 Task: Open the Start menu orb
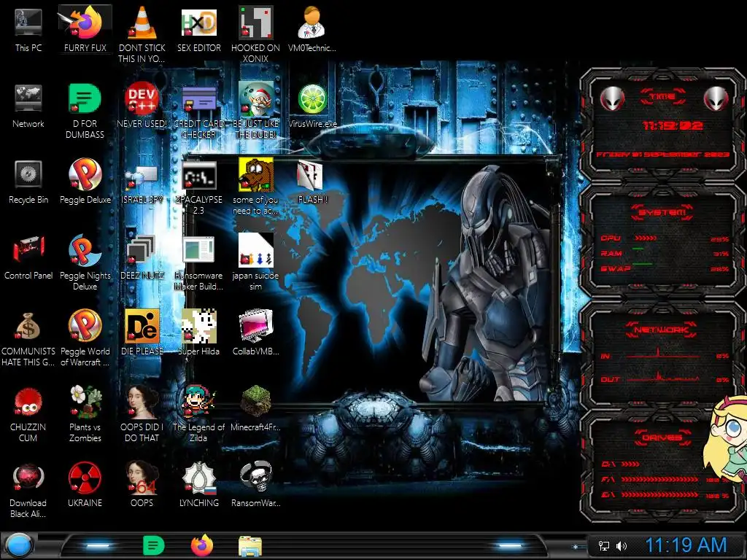point(18,545)
